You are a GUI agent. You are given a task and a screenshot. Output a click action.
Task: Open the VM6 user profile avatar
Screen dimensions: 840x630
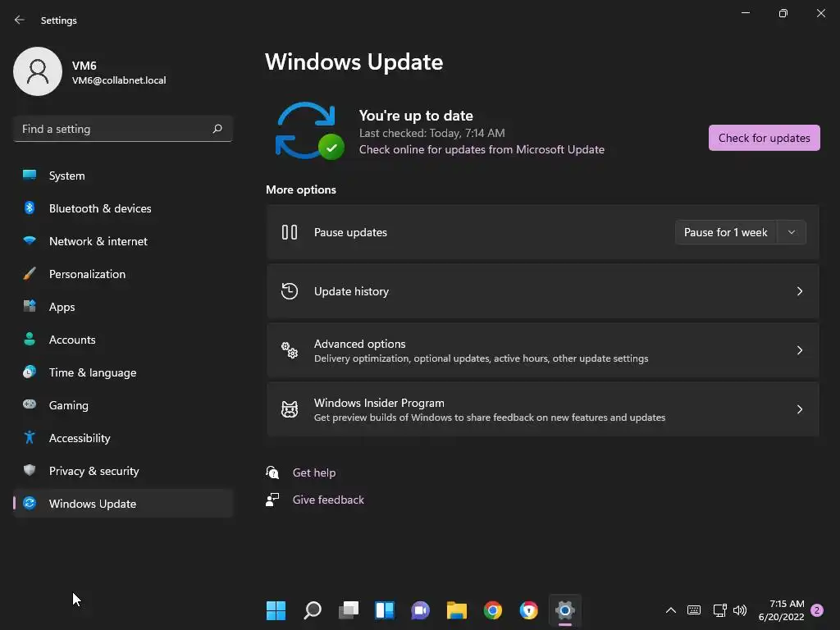coord(38,71)
